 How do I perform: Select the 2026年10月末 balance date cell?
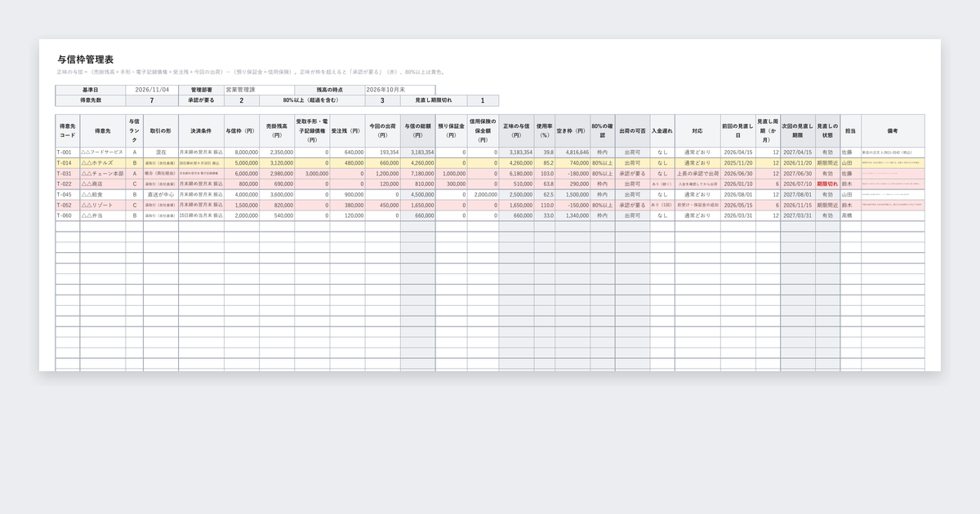[x=400, y=90]
